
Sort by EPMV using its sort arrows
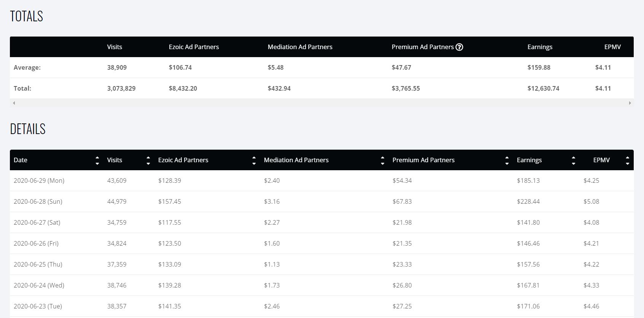[627, 160]
